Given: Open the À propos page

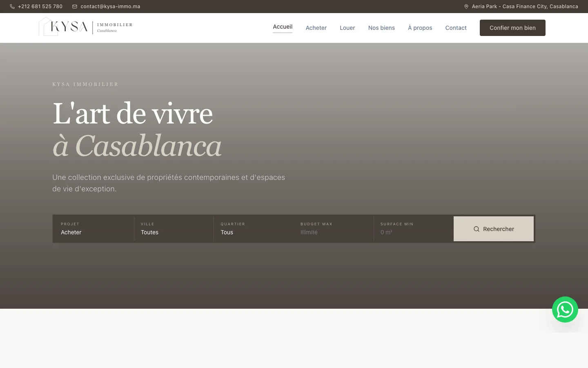Looking at the screenshot, I should 420,27.
